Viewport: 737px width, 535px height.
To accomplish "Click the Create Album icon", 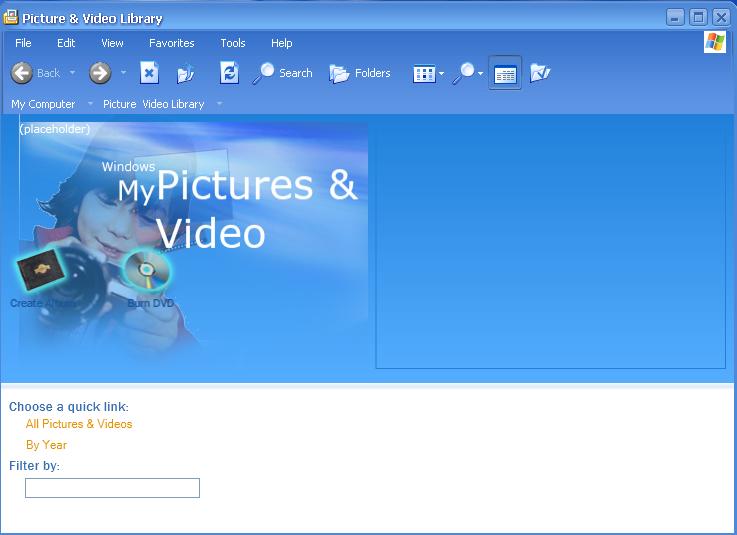I will (41, 269).
